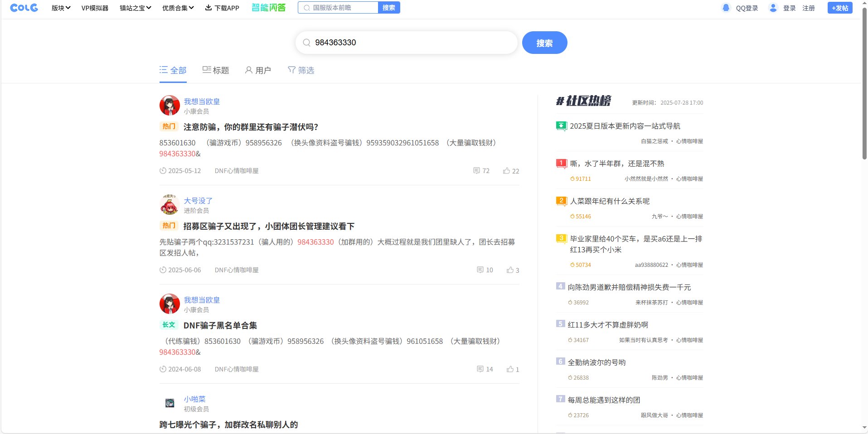Like the post with 22 thumbs-up
This screenshot has height=434, width=868.
click(x=506, y=171)
